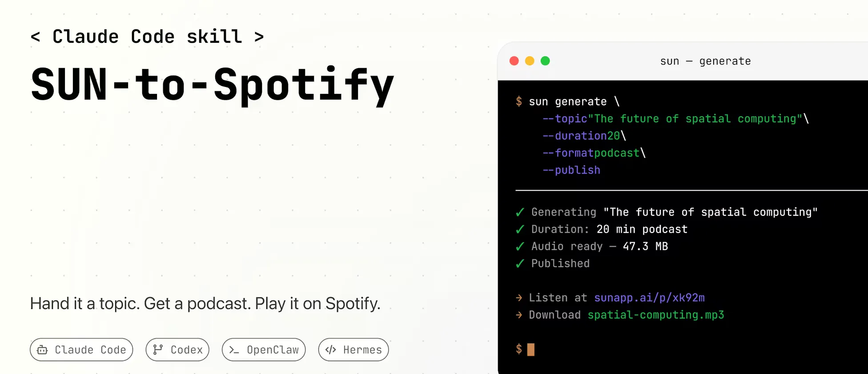
Task: Click the 'sun generate \' command line
Action: 574,102
